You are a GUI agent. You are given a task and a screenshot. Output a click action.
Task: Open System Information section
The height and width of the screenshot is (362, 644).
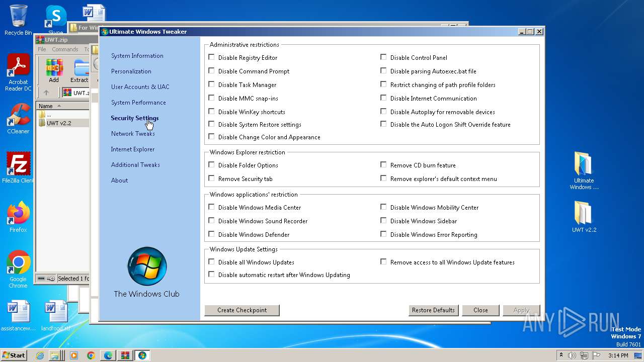click(x=137, y=56)
